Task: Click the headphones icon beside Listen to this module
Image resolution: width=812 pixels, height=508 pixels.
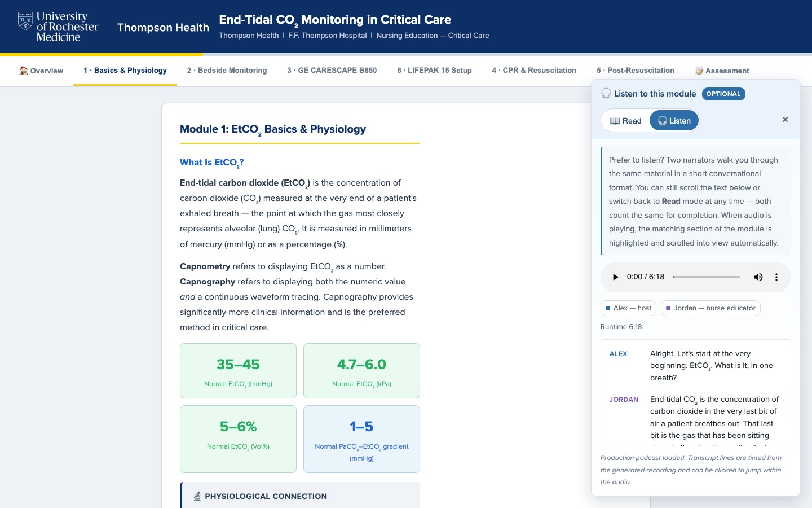Action: [606, 94]
